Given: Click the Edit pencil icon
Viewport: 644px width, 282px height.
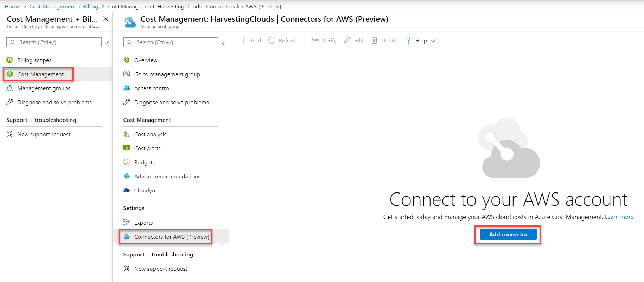Looking at the screenshot, I should (x=347, y=40).
